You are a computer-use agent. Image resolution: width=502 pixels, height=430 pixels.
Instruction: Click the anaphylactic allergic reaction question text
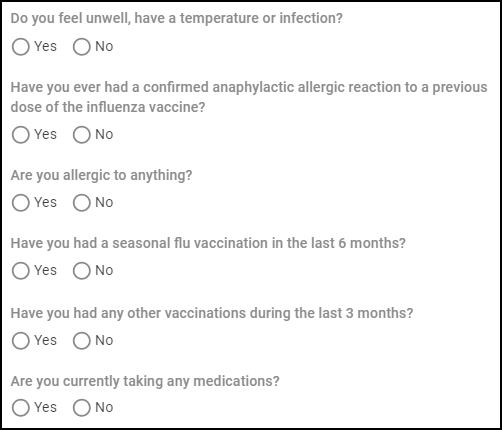tap(249, 97)
